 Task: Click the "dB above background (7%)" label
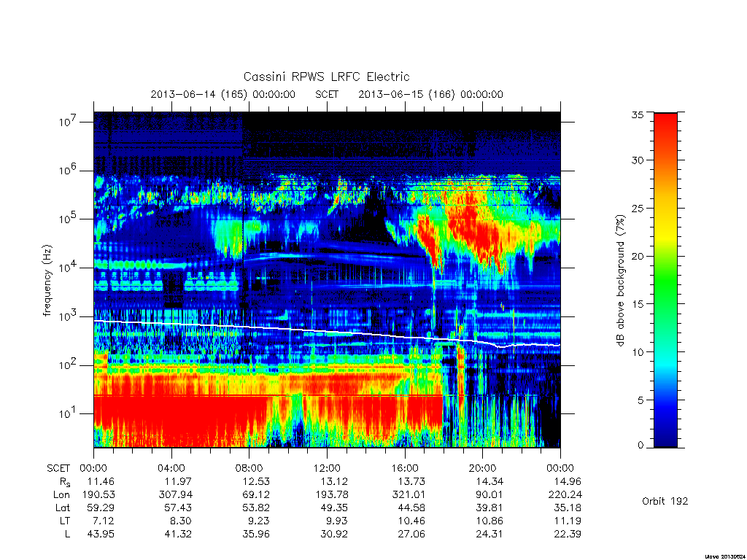[620, 280]
